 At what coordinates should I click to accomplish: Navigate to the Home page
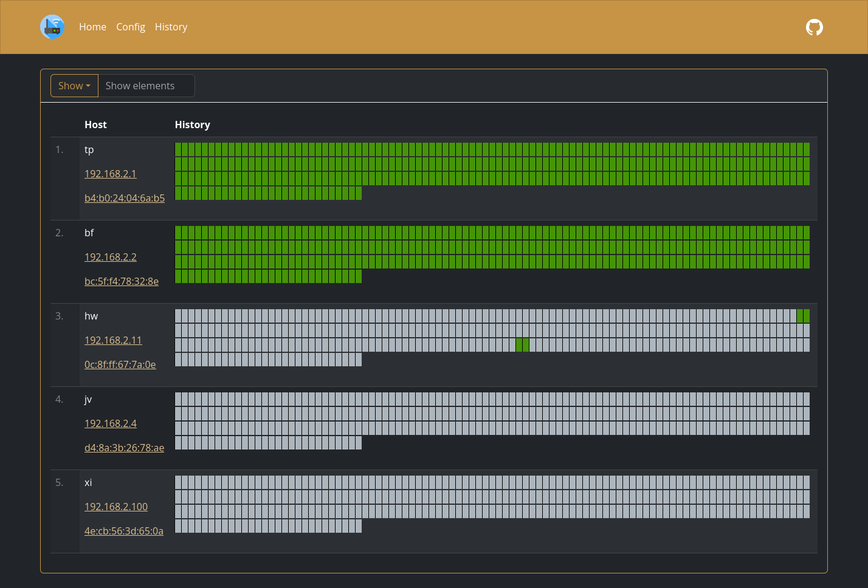[92, 27]
